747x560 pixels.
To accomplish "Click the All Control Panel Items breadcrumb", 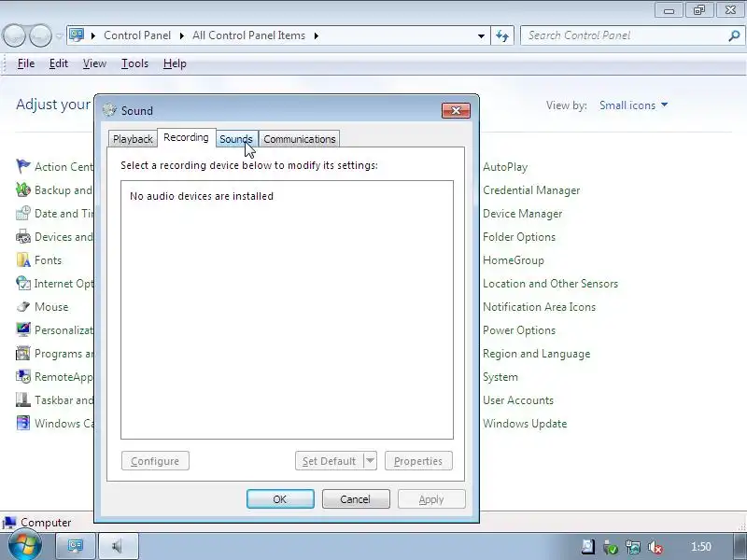I will [248, 35].
